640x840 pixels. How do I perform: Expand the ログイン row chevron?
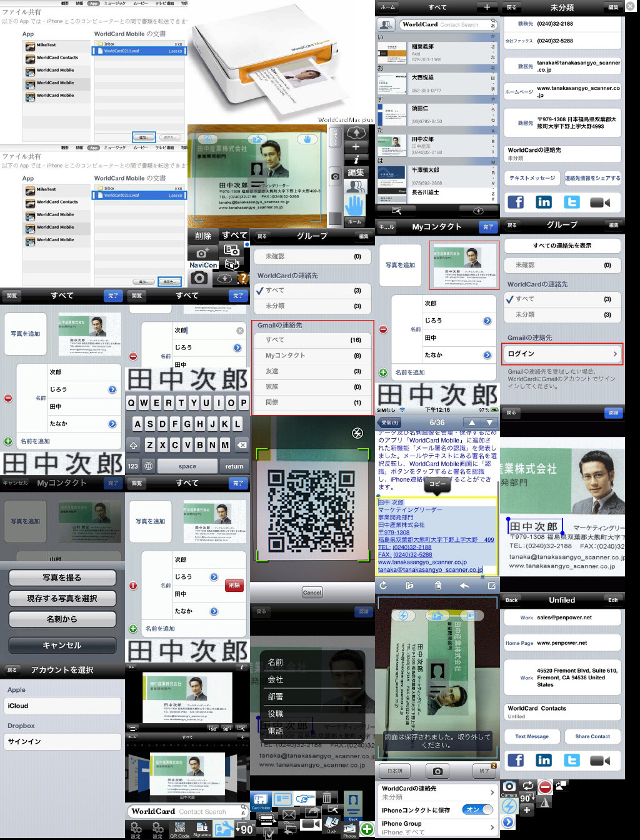[x=615, y=354]
